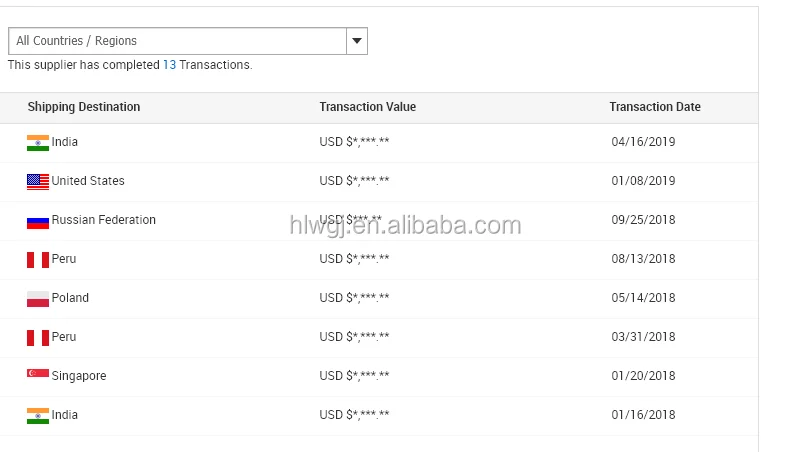Image resolution: width=809 pixels, height=452 pixels.
Task: Click the India flag icon dated 04/16/2019
Action: click(x=38, y=142)
